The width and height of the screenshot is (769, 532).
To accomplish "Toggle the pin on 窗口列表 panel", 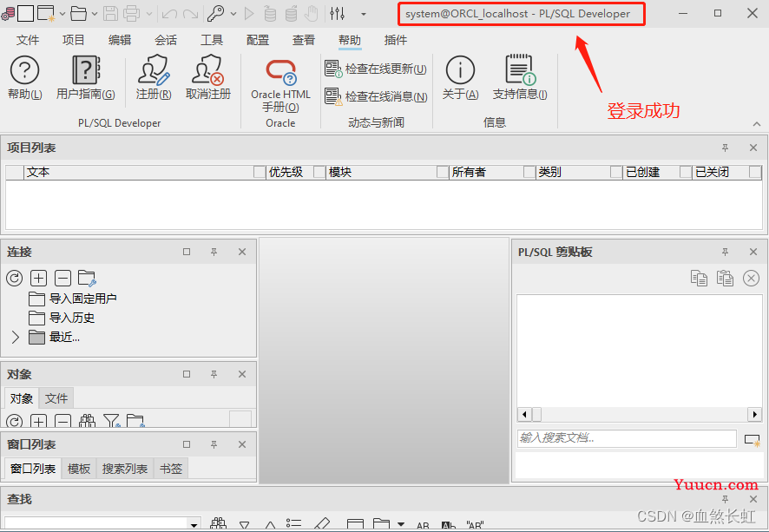I will 214,444.
